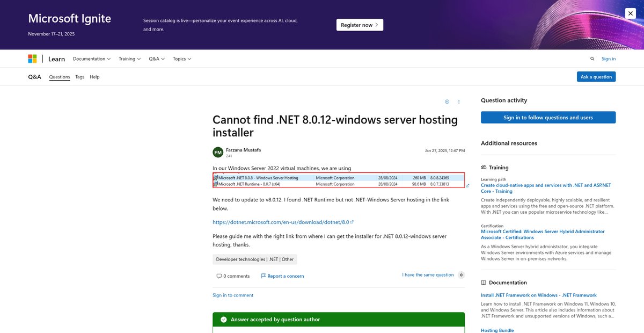Click the Additional resources heading
Viewport: 644px width, 333px height.
click(x=509, y=143)
